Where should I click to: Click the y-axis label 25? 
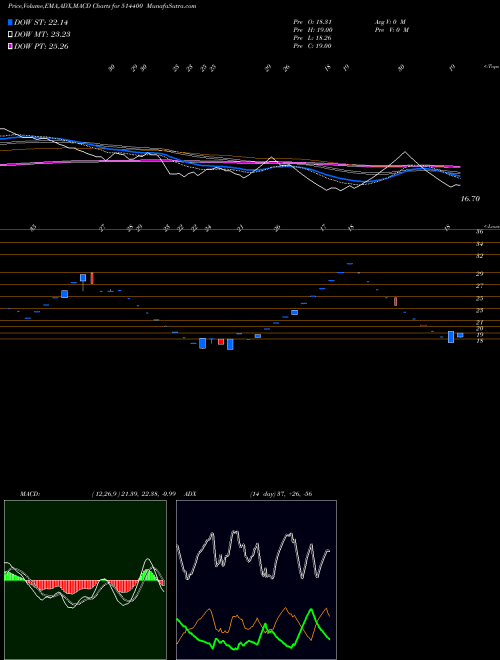coord(479,298)
